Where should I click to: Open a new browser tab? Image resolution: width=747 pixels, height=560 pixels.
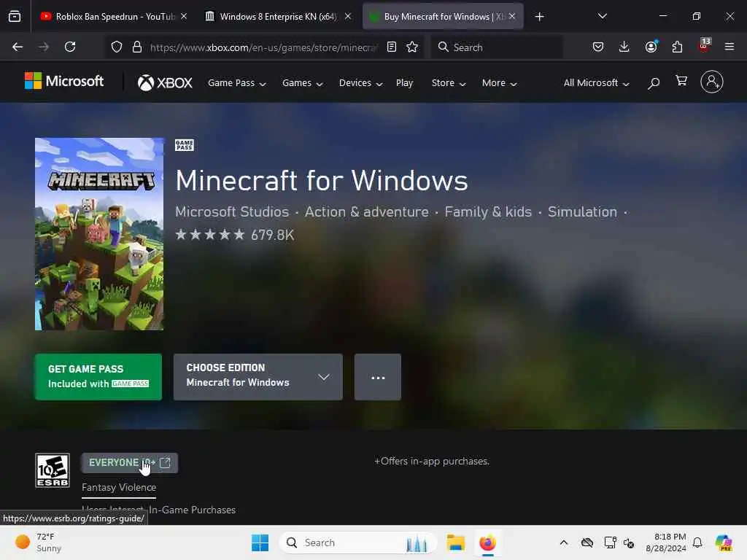pos(539,17)
